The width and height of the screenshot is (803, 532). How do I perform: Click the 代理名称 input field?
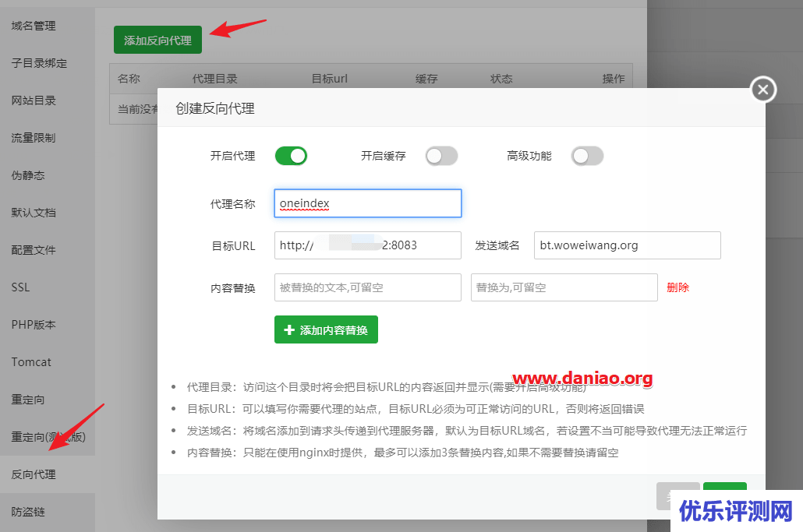368,203
